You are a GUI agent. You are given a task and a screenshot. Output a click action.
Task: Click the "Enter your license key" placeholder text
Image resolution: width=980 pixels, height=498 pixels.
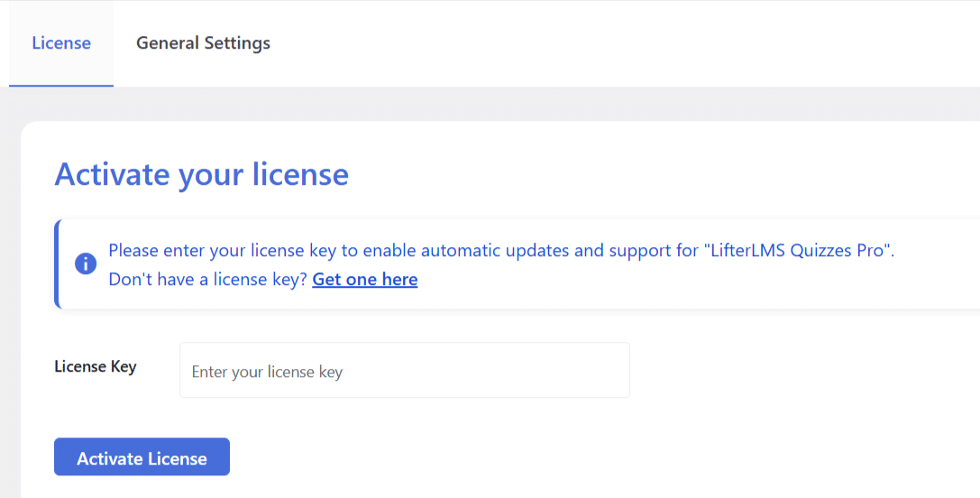click(x=267, y=373)
